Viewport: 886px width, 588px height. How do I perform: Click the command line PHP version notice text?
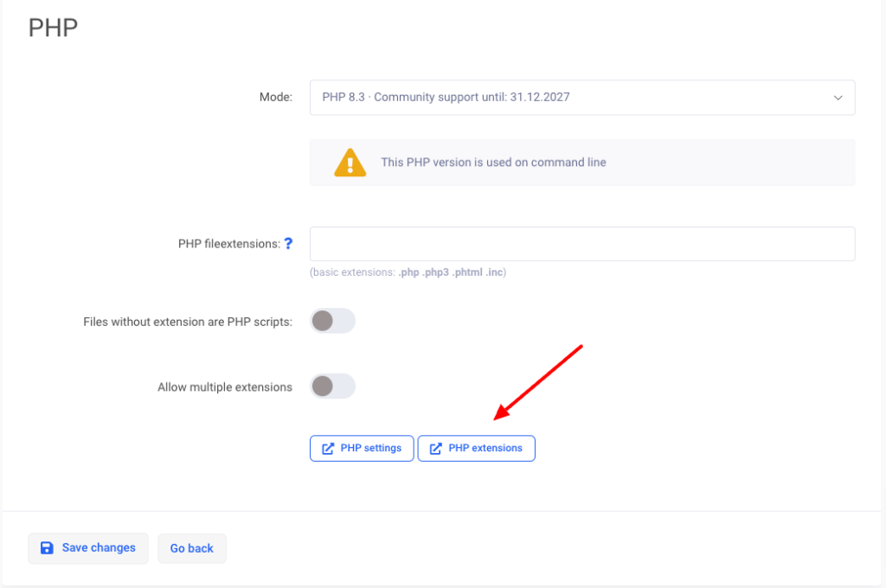[x=493, y=163]
